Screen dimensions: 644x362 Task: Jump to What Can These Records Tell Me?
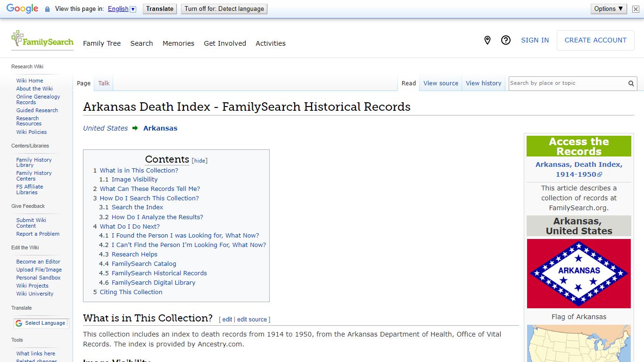pyautogui.click(x=150, y=189)
